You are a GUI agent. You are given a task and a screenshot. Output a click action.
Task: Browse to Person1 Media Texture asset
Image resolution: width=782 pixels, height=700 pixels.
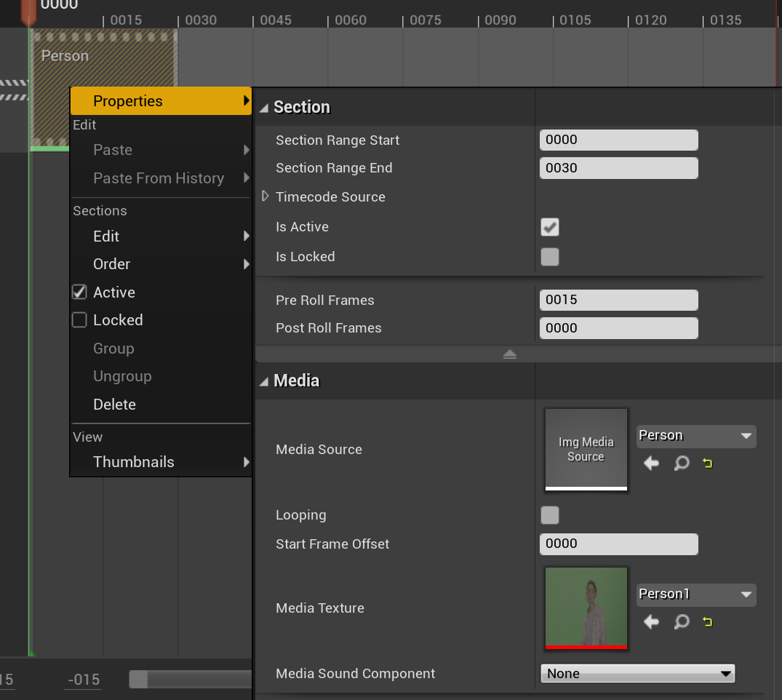pos(681,621)
